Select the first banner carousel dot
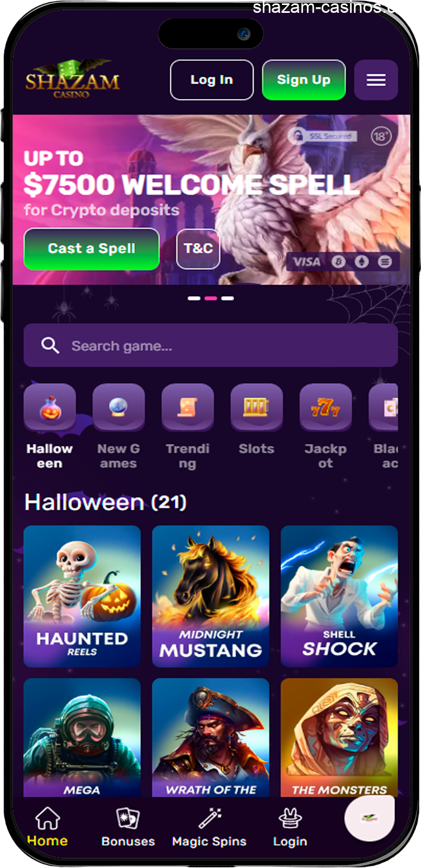 click(x=194, y=298)
